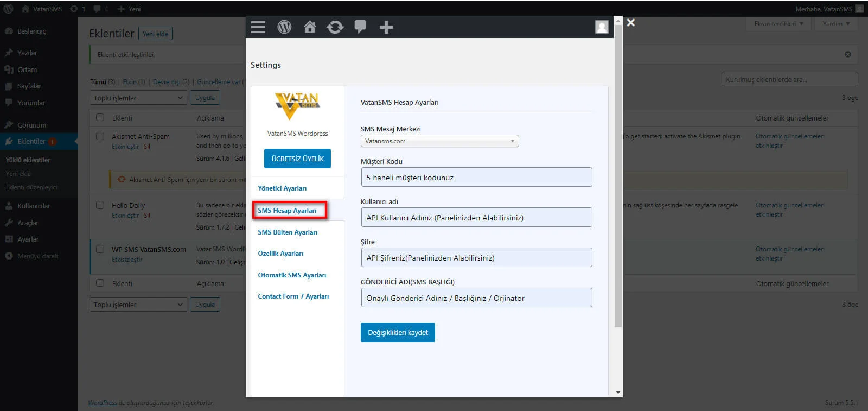Select SMS Hesap Ayarları tab
Screen dimensions: 868x411
pos(287,211)
